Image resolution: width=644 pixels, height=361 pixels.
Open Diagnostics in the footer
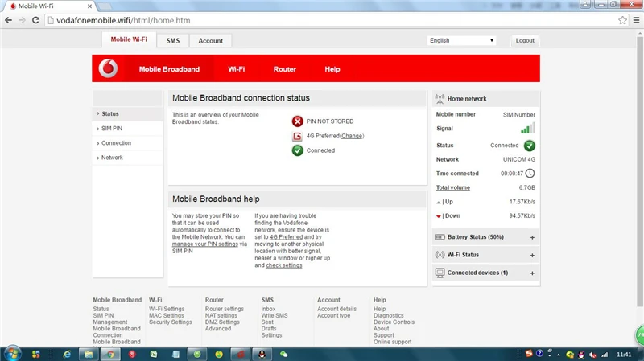(x=389, y=315)
